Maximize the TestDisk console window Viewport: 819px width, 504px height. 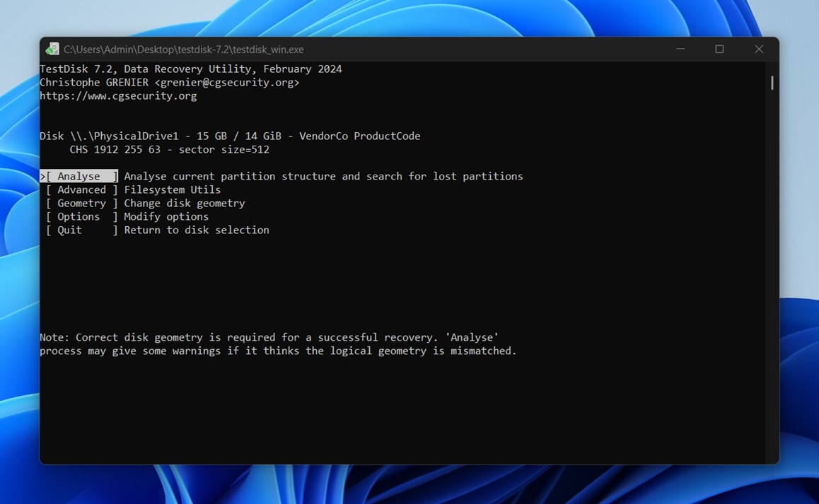point(719,49)
